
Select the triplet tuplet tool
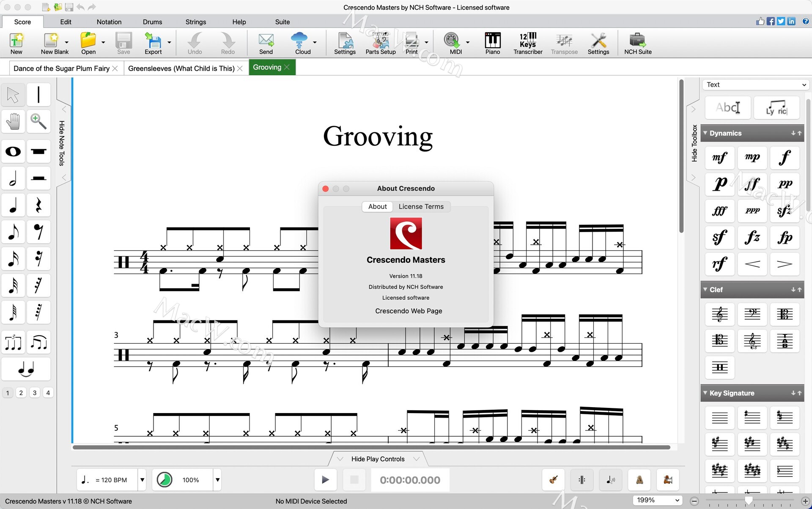click(13, 342)
